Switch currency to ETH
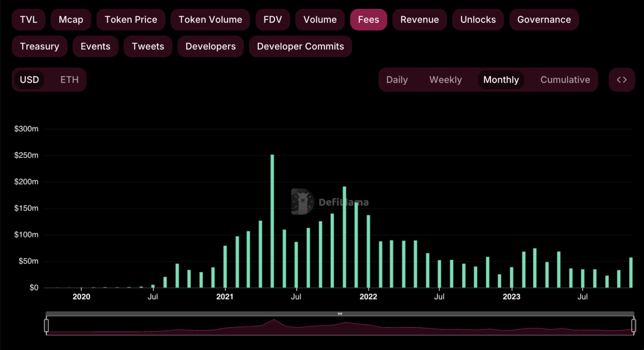 coord(69,80)
